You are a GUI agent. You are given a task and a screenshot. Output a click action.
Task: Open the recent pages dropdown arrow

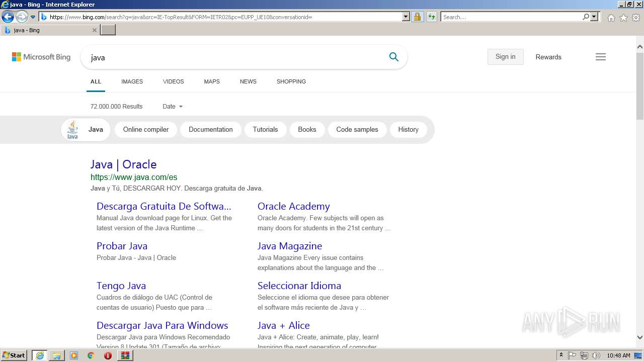[x=33, y=17]
